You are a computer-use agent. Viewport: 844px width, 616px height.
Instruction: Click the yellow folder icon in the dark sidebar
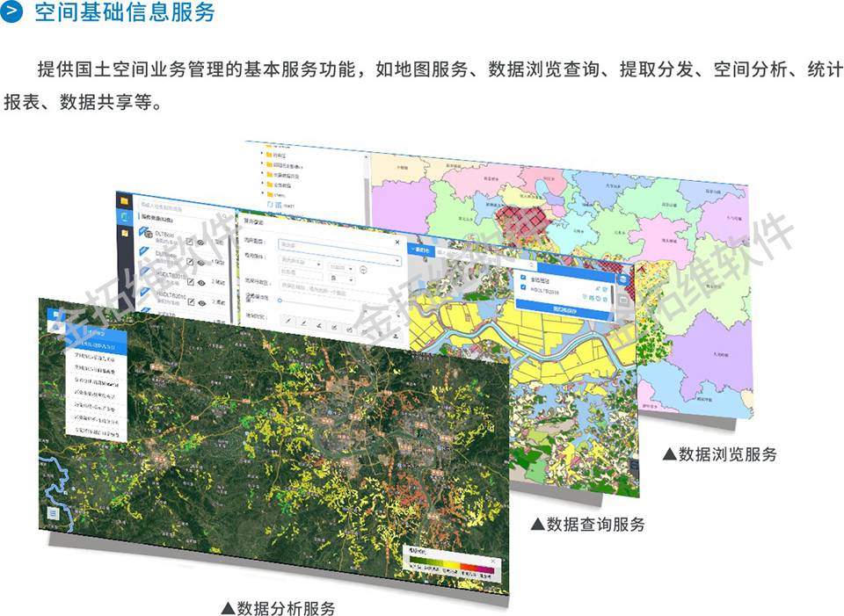(124, 200)
